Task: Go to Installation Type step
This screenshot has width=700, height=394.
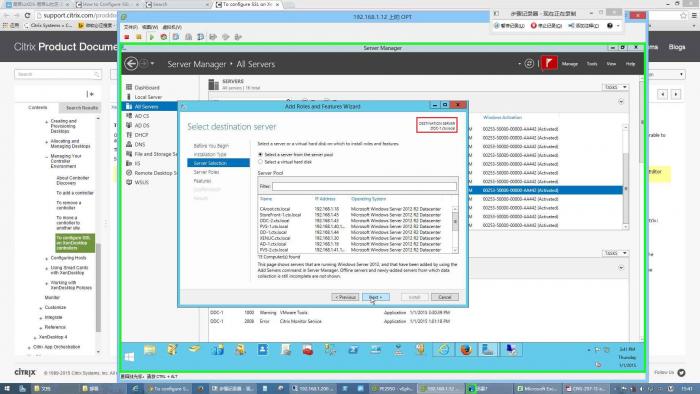Action: coord(210,154)
